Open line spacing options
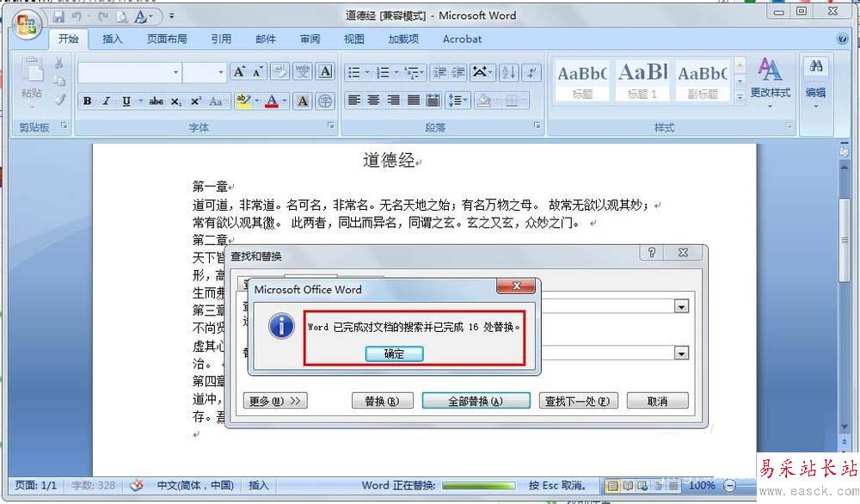 (458, 101)
